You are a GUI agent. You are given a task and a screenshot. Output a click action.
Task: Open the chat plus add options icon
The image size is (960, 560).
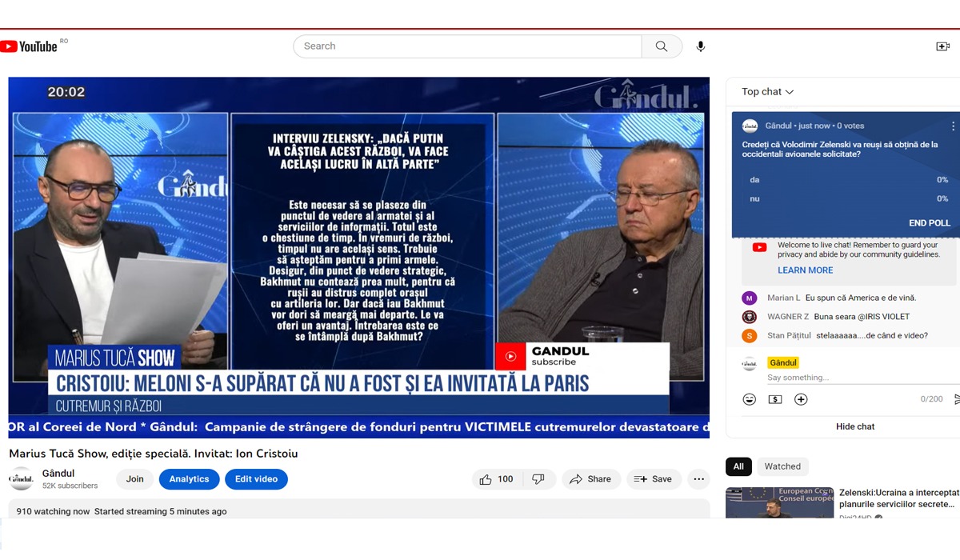[x=801, y=399]
